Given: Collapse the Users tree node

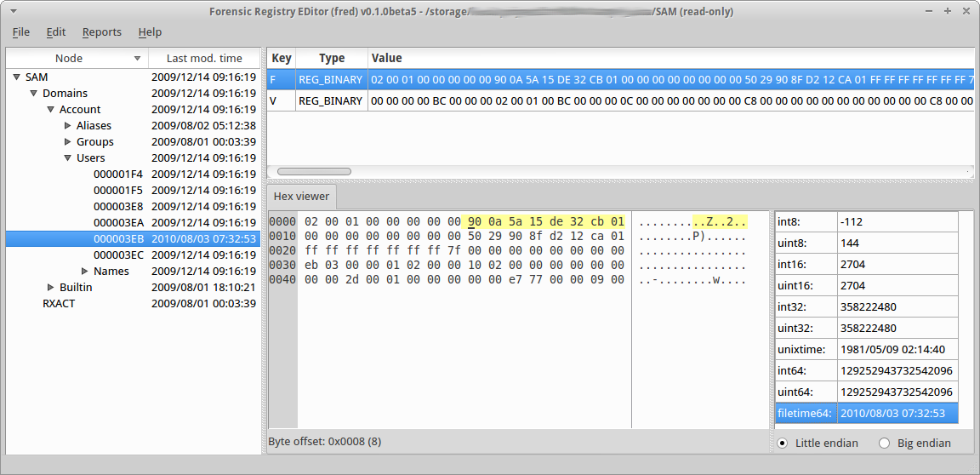Looking at the screenshot, I should (x=67, y=158).
